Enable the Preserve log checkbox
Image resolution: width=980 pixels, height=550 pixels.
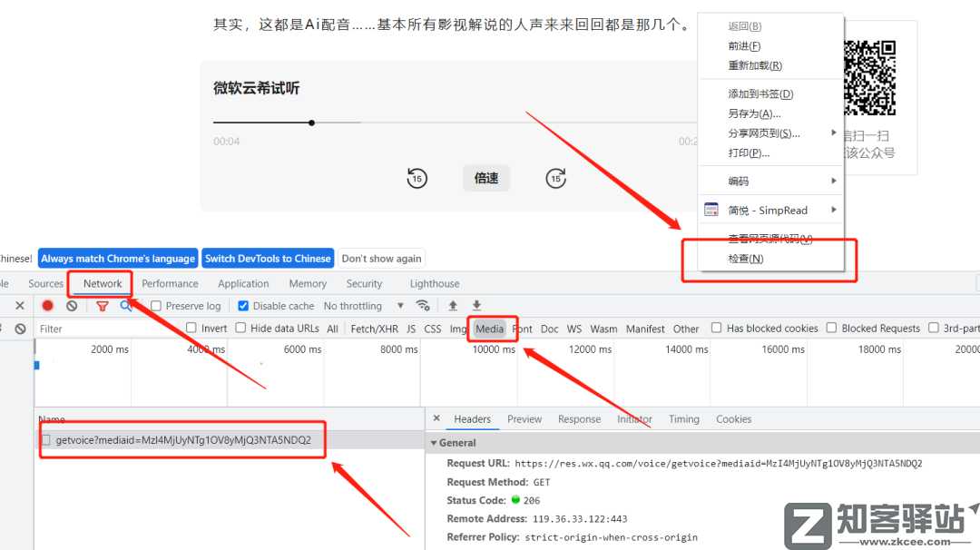tap(156, 306)
